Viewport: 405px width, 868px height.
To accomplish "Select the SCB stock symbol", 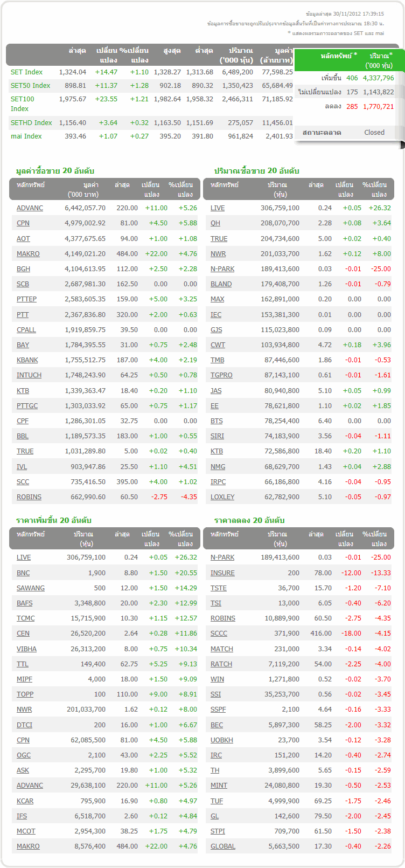I will click(23, 284).
